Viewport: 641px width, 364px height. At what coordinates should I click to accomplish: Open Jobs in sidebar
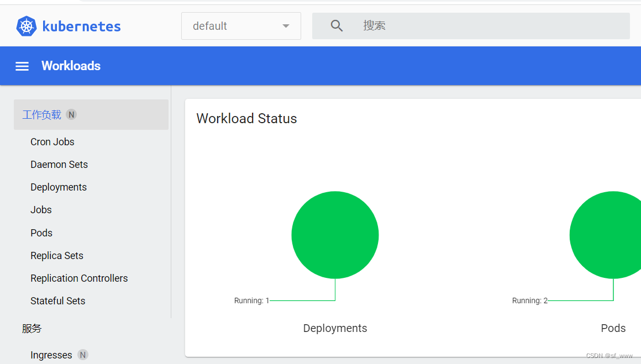coord(41,209)
